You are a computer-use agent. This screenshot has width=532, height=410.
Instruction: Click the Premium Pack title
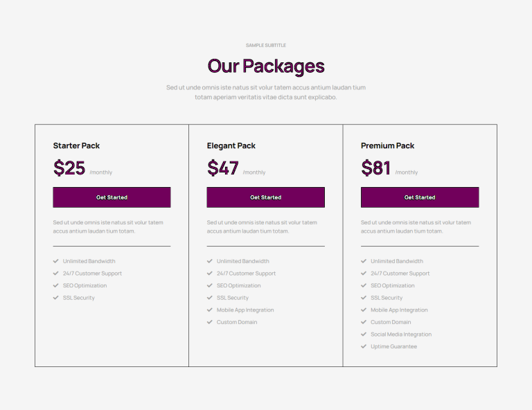pyautogui.click(x=387, y=146)
